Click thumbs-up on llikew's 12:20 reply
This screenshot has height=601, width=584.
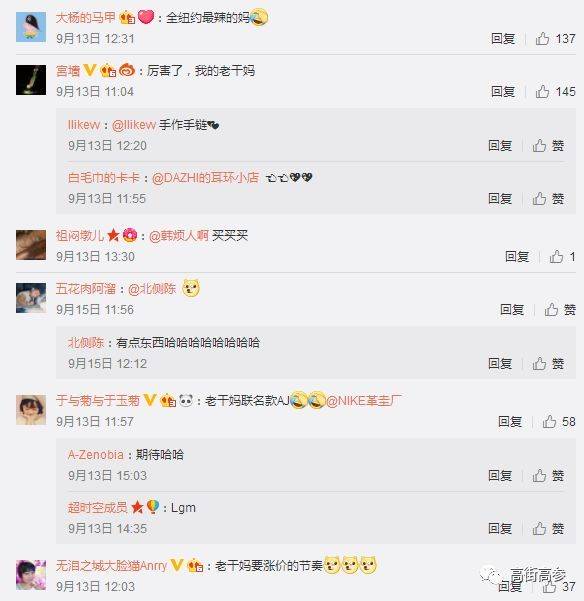coord(548,146)
